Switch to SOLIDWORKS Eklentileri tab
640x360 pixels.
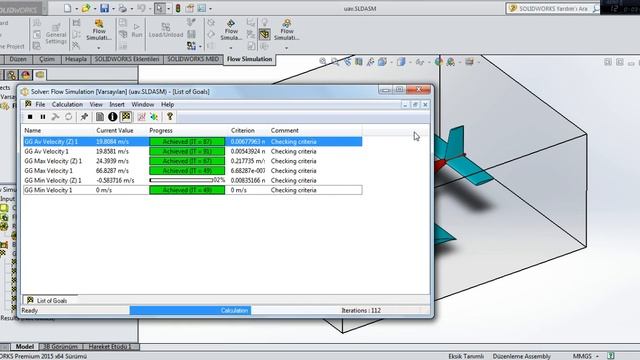pyautogui.click(x=127, y=59)
